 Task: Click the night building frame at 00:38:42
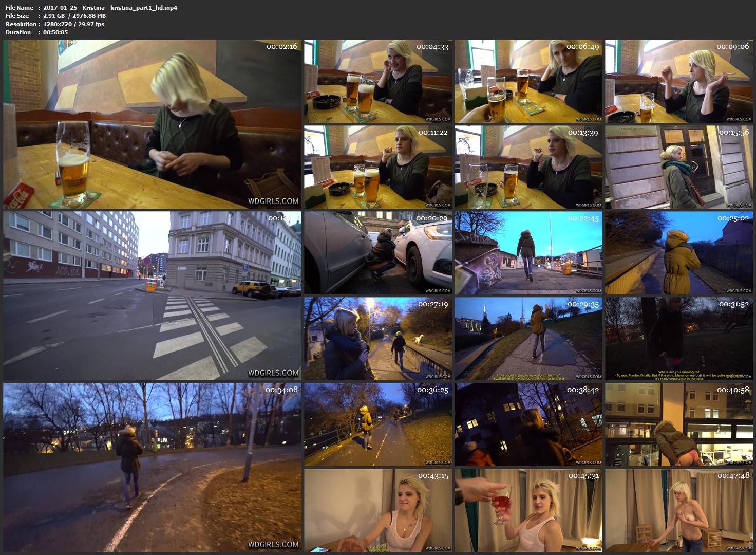(x=528, y=424)
